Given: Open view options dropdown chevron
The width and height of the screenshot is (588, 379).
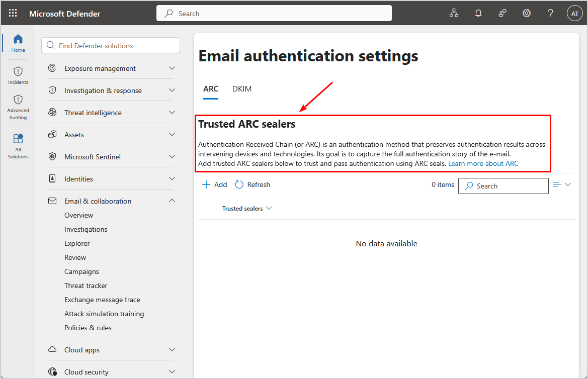Looking at the screenshot, I should pos(568,184).
